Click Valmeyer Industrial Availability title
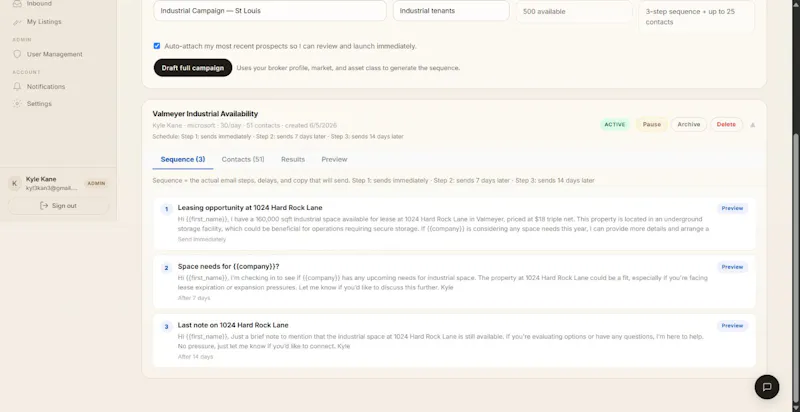The image size is (800, 412). [205, 114]
